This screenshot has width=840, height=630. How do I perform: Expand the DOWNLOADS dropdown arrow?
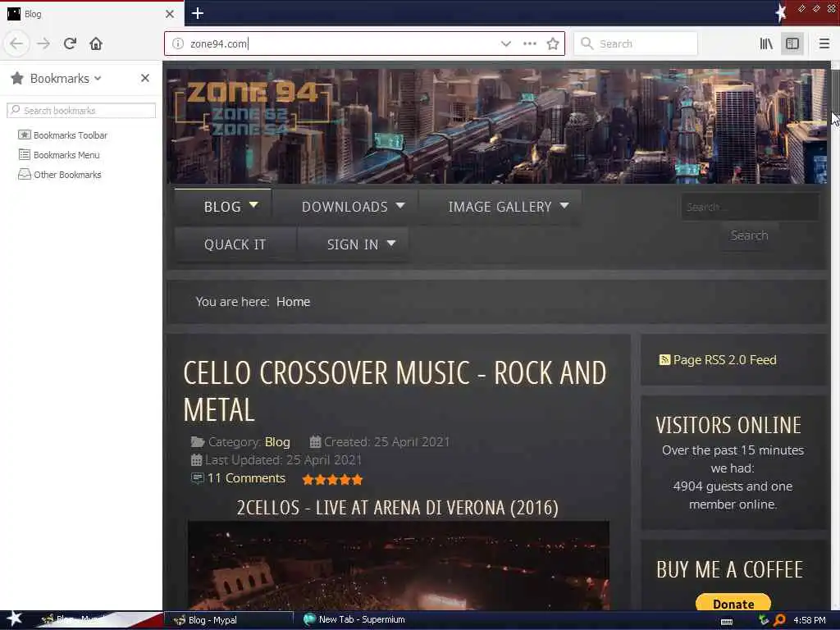(x=400, y=206)
